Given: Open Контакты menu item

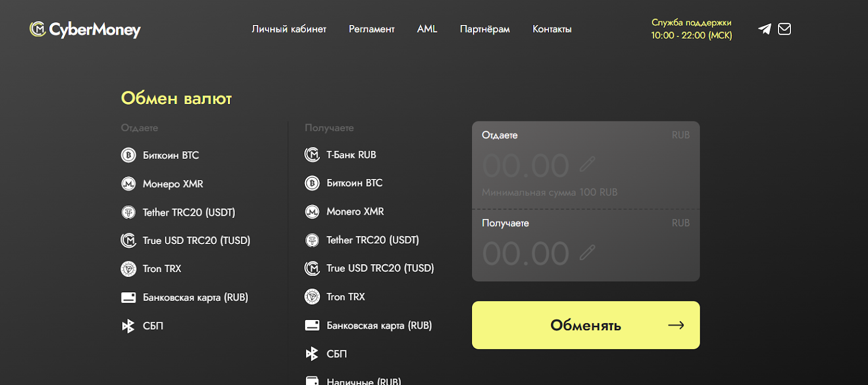Looking at the screenshot, I should click(552, 29).
